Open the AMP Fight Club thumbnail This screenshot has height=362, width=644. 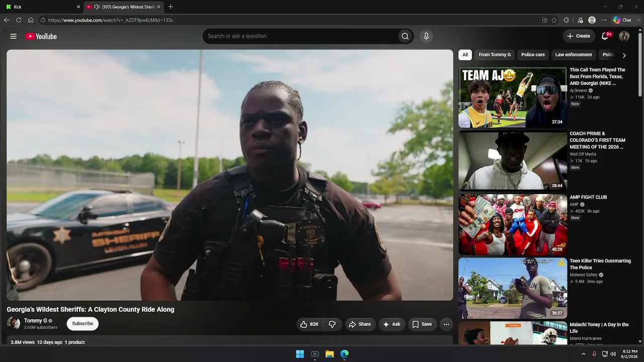(x=513, y=225)
